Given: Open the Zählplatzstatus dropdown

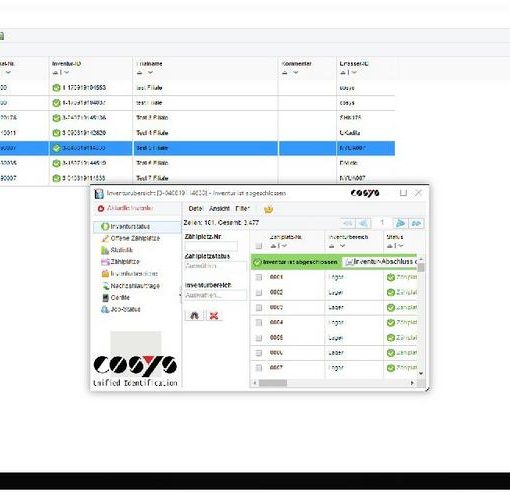Looking at the screenshot, I should point(215,266).
